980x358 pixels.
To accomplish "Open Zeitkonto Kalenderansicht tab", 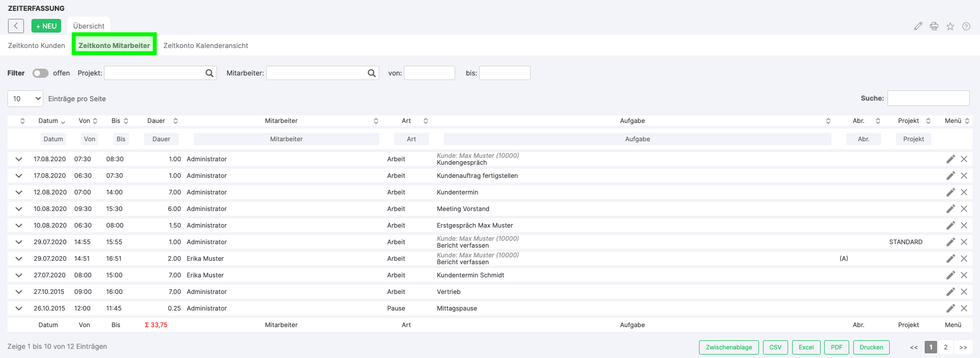I will pos(206,46).
